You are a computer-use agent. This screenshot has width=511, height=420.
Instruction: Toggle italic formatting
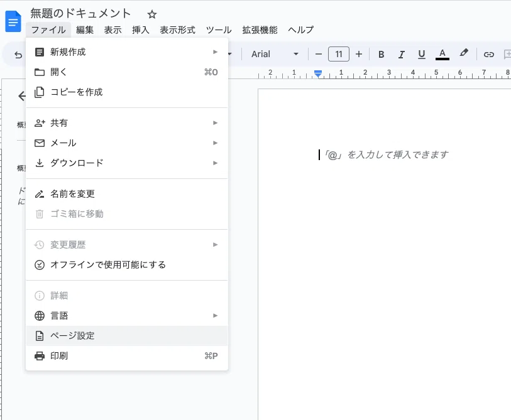(401, 54)
